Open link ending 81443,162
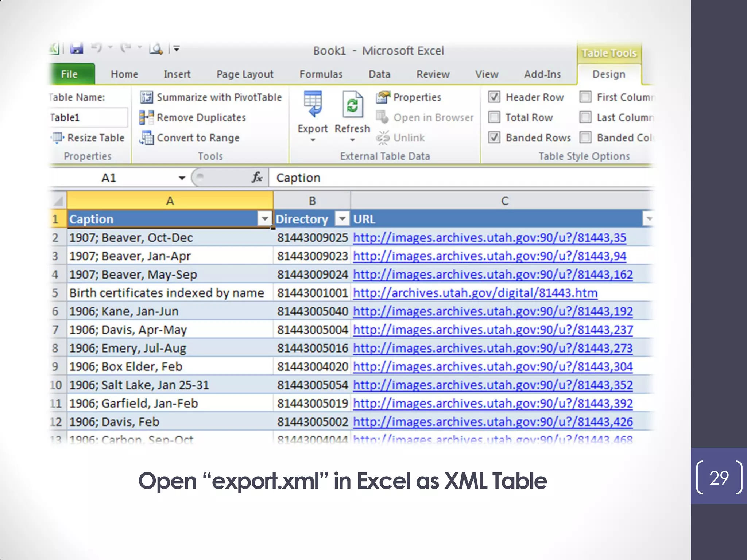The image size is (747, 560). point(493,275)
